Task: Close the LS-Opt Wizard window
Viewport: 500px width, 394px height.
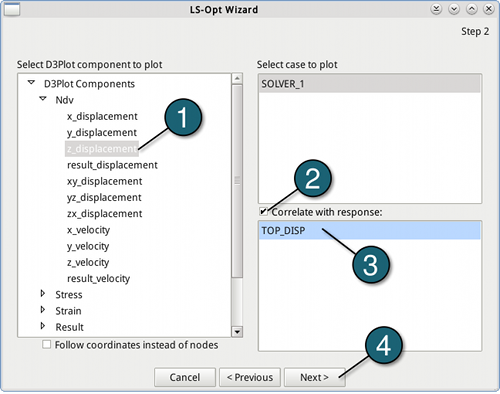Action: click(489, 9)
